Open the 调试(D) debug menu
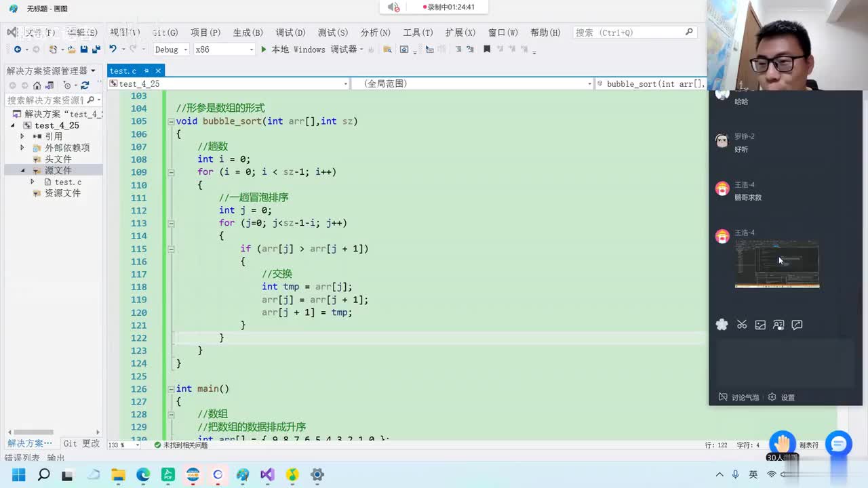Image resolution: width=868 pixels, height=488 pixels. (x=290, y=33)
